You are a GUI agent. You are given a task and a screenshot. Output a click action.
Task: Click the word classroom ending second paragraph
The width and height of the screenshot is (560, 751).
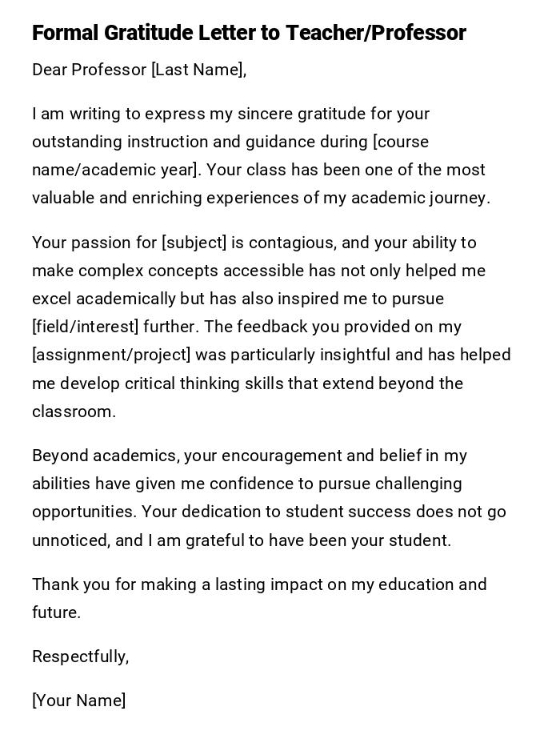[72, 412]
